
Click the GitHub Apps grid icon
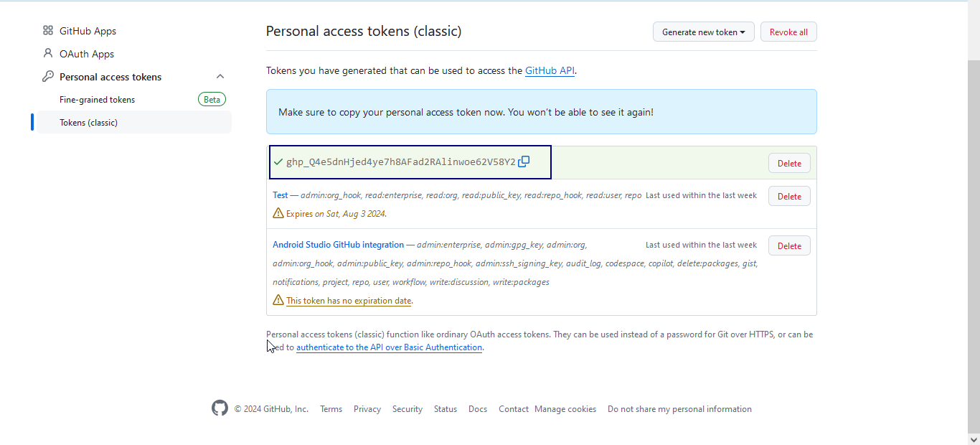pyautogui.click(x=48, y=31)
